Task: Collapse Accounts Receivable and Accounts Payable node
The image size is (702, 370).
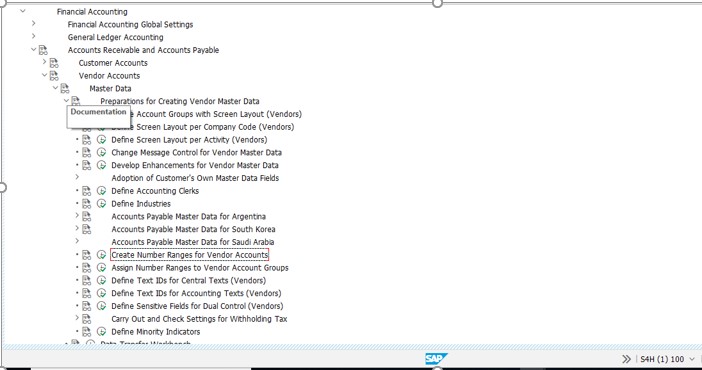Action: tap(34, 49)
